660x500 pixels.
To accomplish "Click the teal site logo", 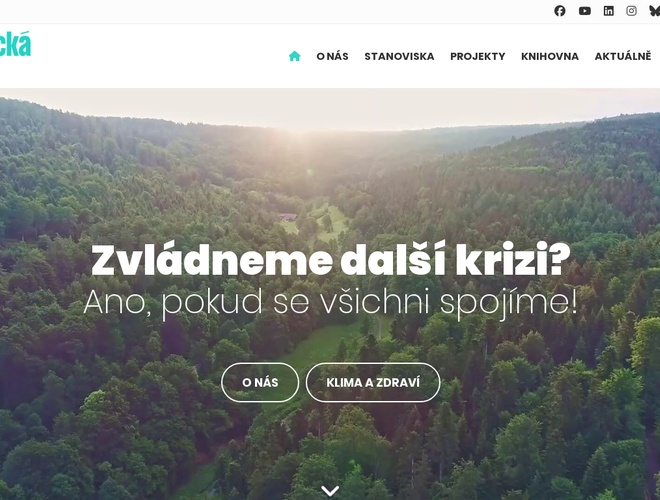I will (x=15, y=44).
